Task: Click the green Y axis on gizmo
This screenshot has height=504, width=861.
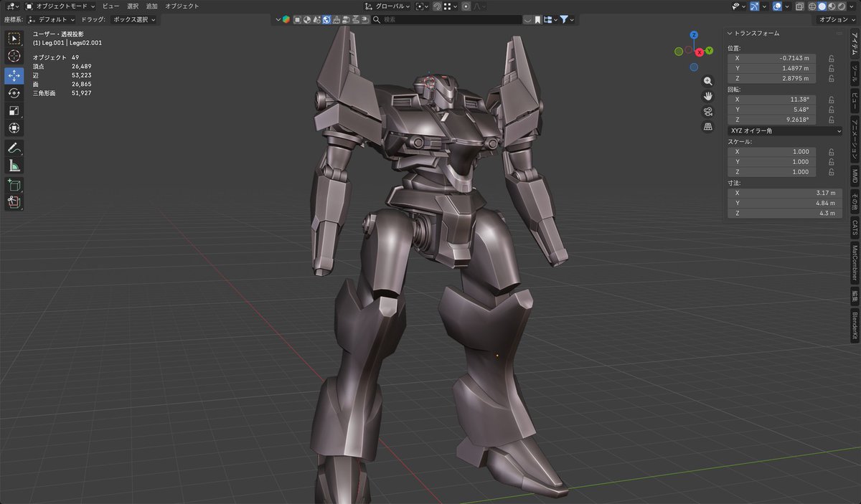Action: click(709, 51)
